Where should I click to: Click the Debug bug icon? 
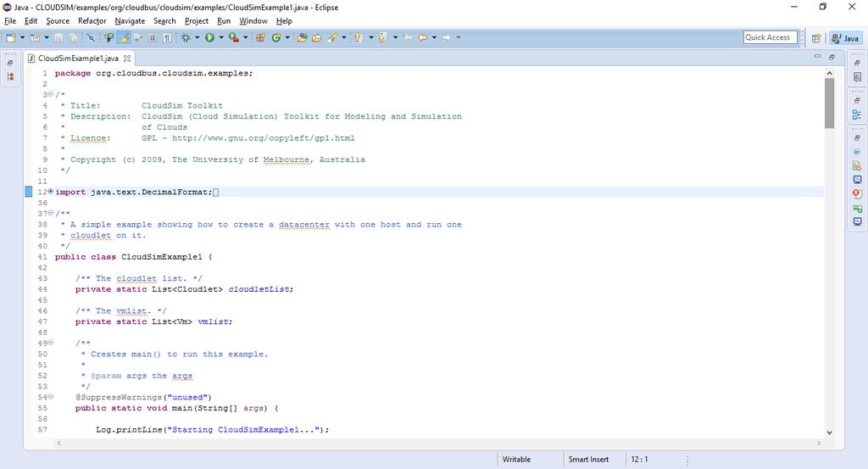pos(186,37)
